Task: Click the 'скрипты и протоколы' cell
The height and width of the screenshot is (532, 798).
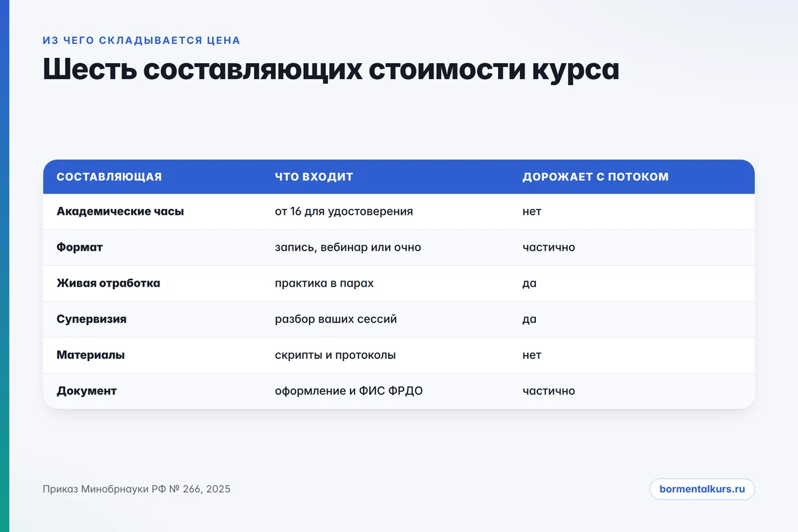Action: pyautogui.click(x=336, y=355)
